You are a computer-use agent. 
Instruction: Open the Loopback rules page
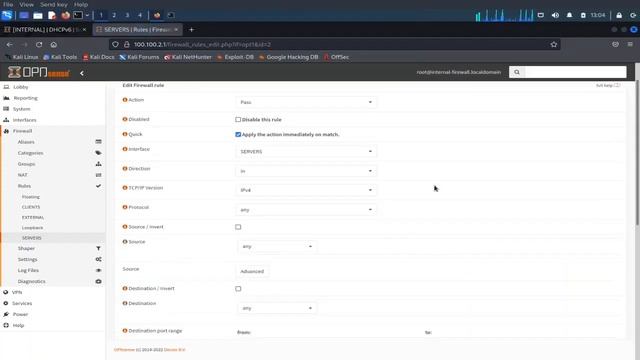[x=32, y=227]
